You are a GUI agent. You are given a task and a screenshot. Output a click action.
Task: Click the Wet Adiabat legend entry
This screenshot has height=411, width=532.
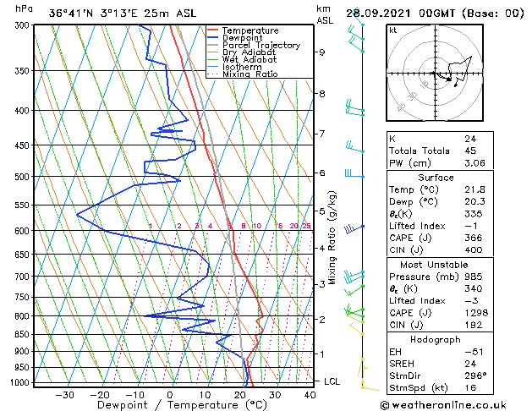(x=242, y=59)
